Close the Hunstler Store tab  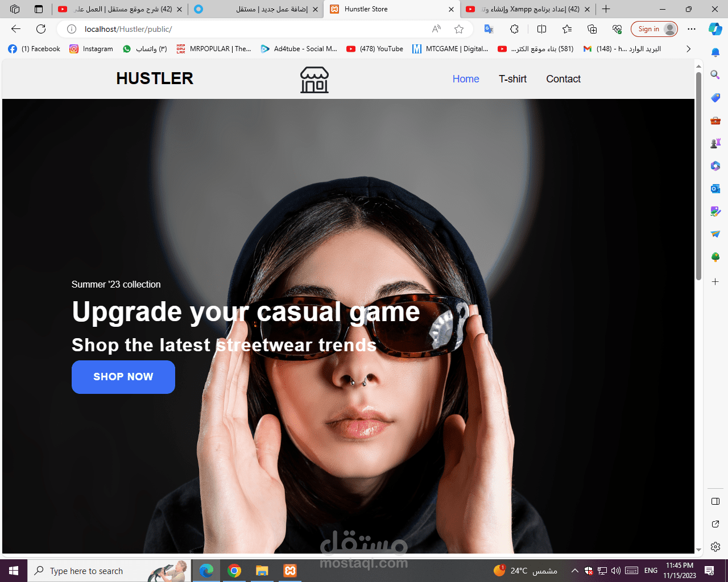coord(451,9)
